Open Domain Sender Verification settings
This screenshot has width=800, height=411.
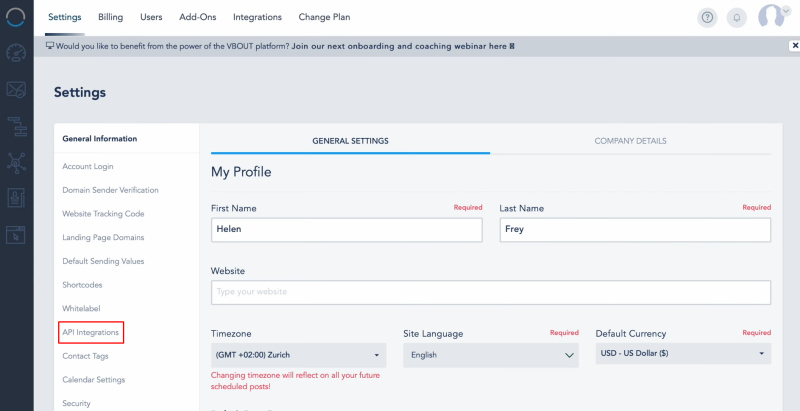pos(110,190)
